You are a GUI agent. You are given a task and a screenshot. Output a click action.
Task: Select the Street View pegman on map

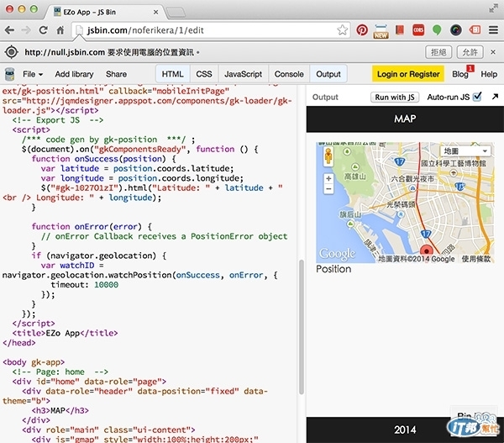(328, 156)
